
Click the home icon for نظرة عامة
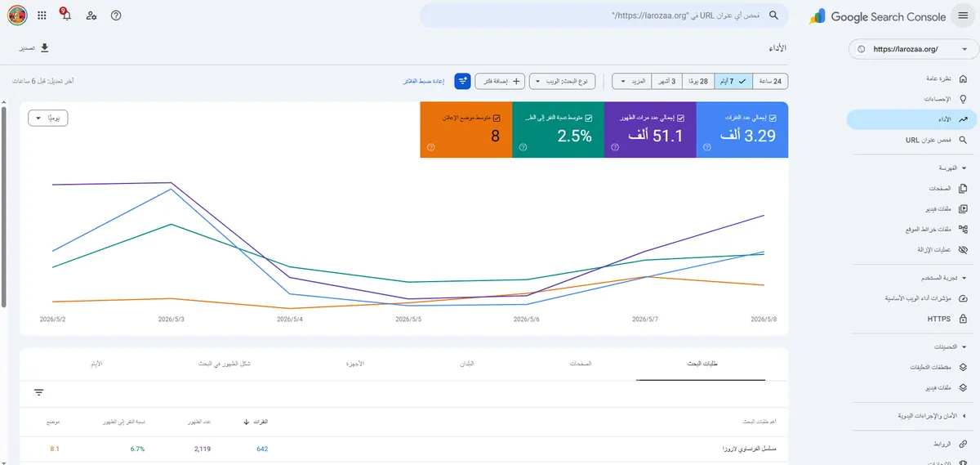point(963,78)
